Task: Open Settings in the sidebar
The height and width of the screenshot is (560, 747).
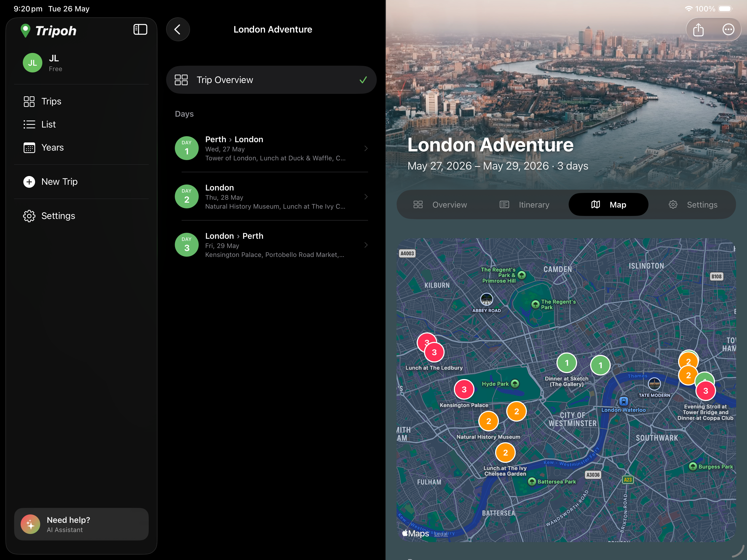Action: (81, 216)
